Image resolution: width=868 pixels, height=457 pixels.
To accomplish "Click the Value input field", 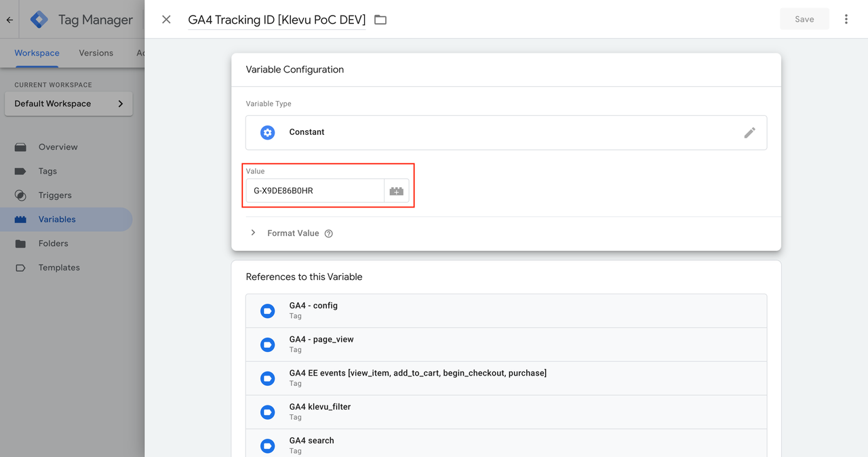I will click(315, 191).
